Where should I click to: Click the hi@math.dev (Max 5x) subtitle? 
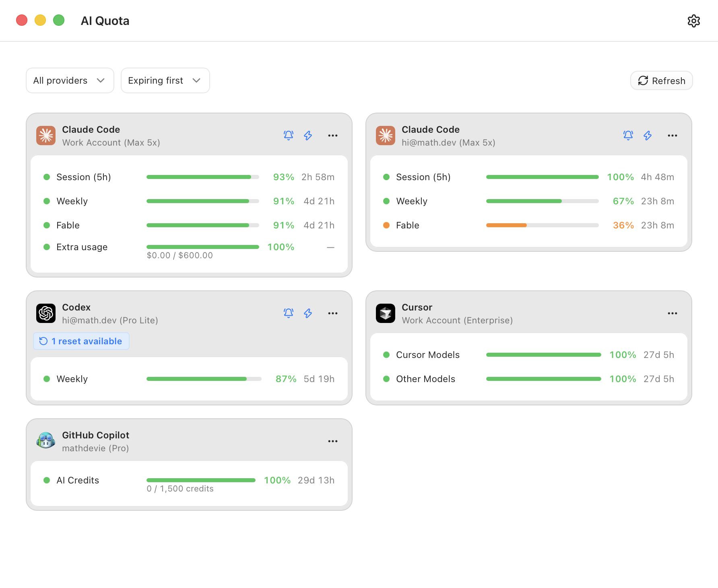click(448, 143)
